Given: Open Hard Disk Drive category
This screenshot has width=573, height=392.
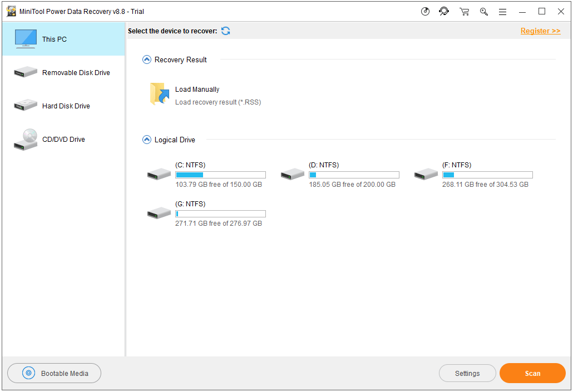Looking at the screenshot, I should [63, 106].
